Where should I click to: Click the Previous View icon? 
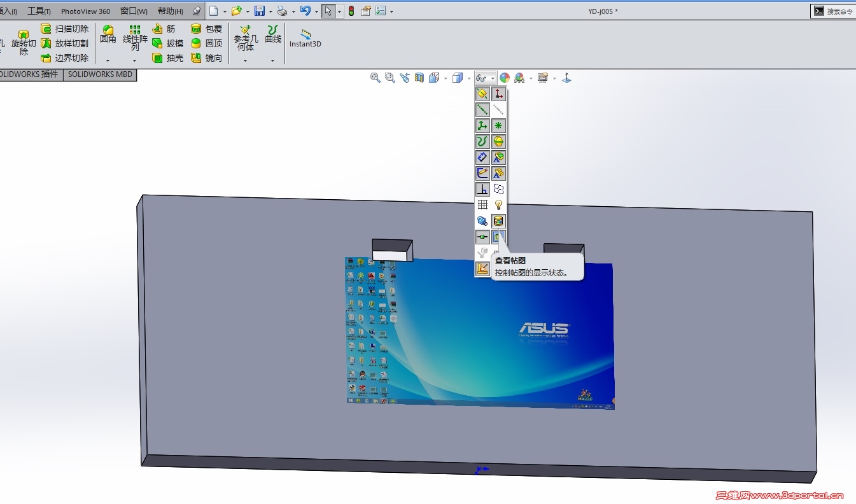point(405,78)
